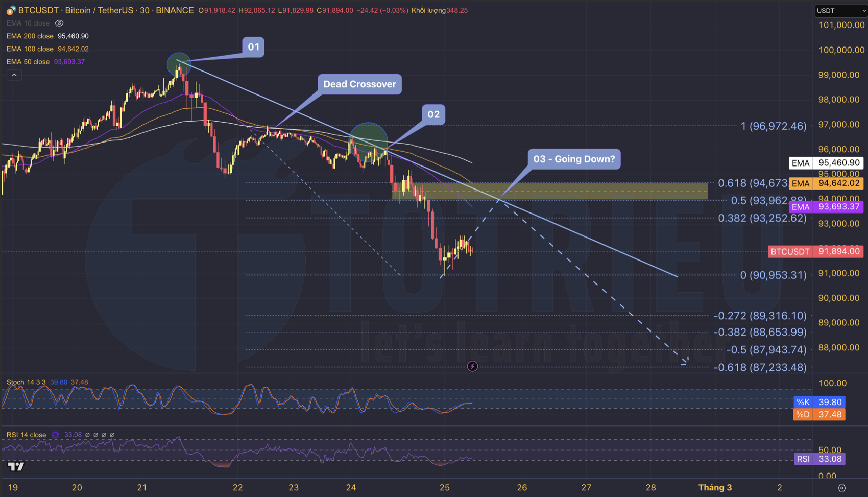Select the EMA 100 close legend
The height and width of the screenshot is (497, 868).
[30, 49]
